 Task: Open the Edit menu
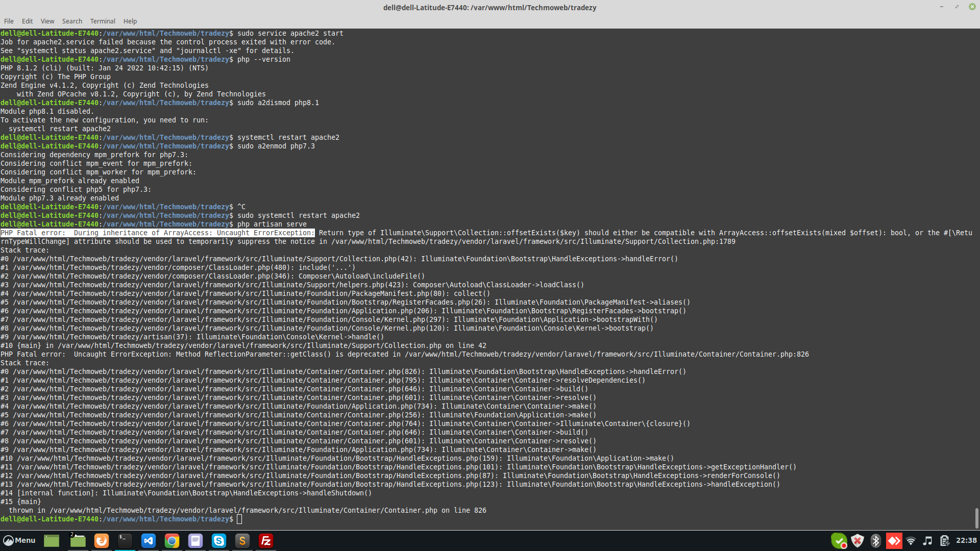[27, 21]
